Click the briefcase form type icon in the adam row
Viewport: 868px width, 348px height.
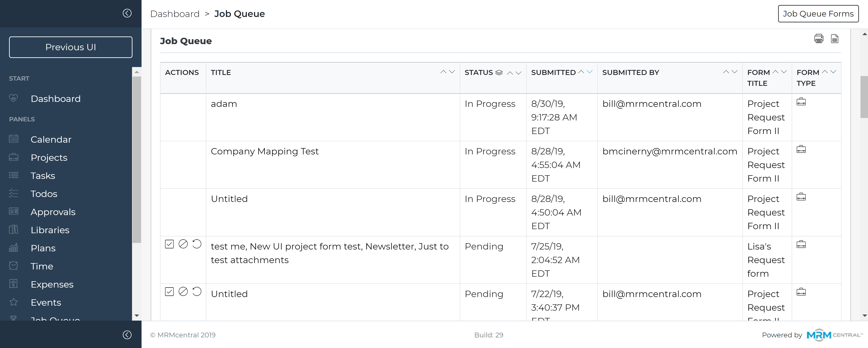(801, 102)
